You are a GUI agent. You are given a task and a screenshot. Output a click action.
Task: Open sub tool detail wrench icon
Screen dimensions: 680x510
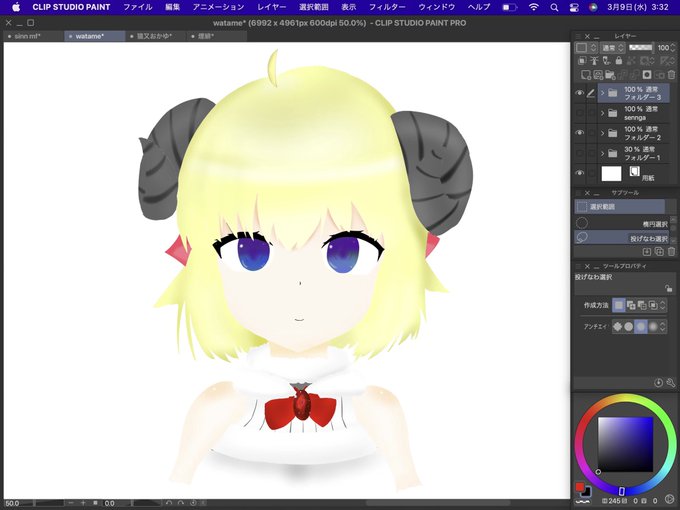[670, 382]
